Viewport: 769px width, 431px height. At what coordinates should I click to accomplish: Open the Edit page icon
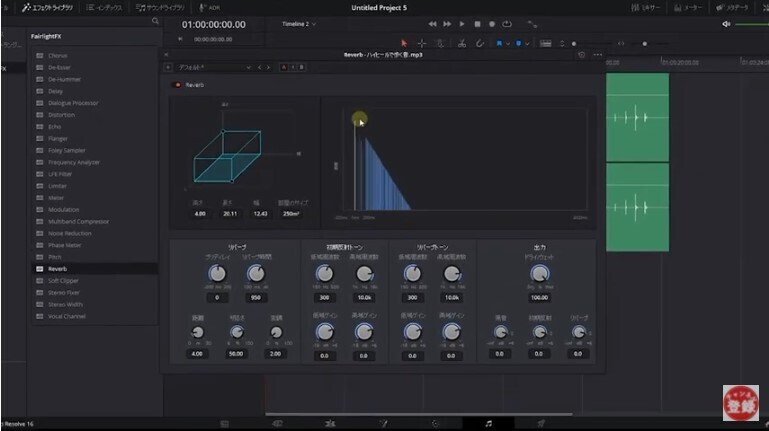tap(330, 423)
